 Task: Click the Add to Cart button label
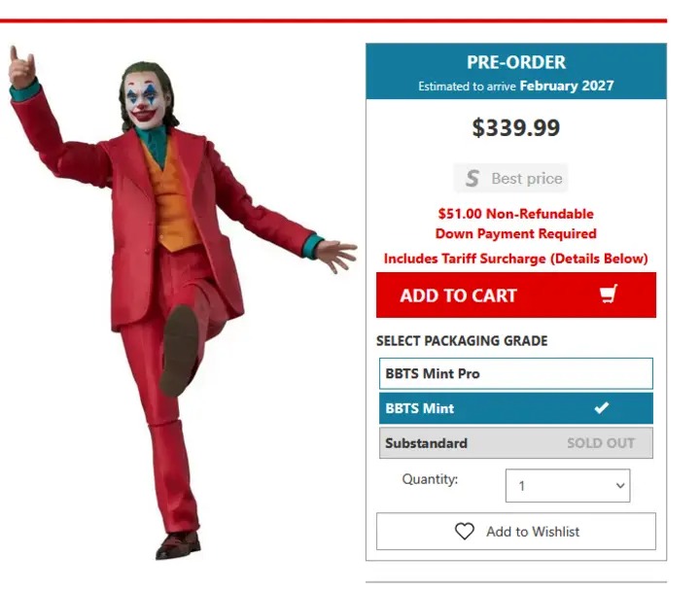(458, 295)
